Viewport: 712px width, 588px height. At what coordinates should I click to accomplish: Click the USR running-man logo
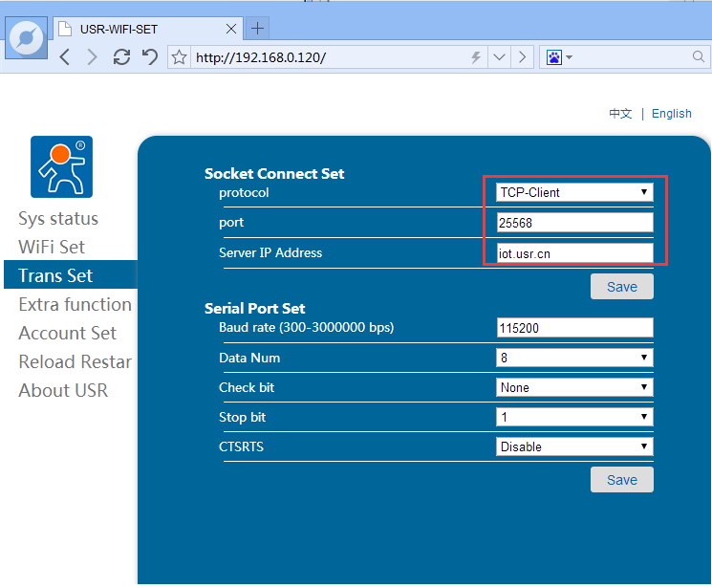click(x=61, y=166)
